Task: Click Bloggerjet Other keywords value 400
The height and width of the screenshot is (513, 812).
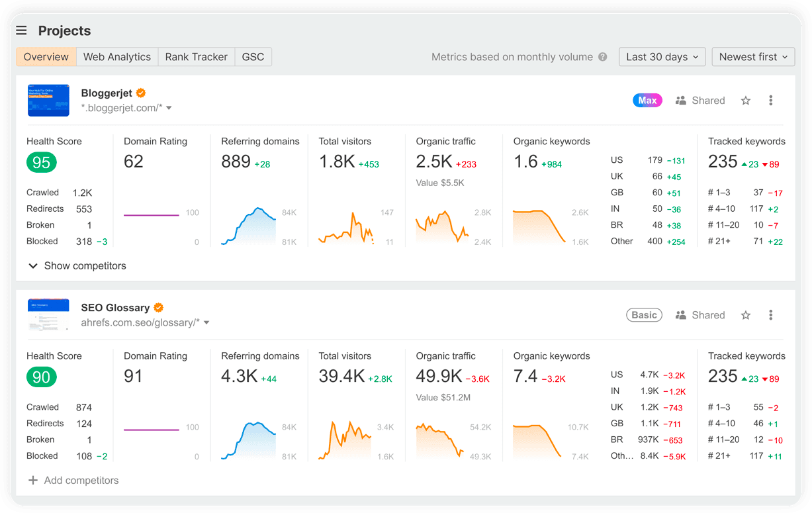Action: tap(655, 242)
